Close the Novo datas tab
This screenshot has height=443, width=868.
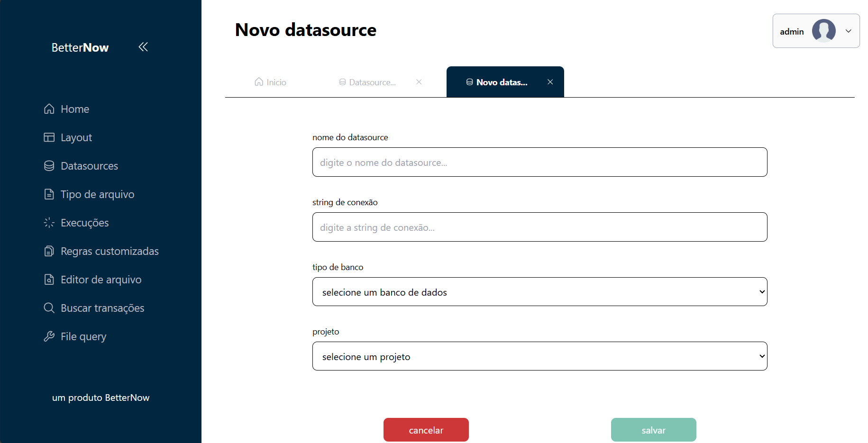tap(550, 81)
